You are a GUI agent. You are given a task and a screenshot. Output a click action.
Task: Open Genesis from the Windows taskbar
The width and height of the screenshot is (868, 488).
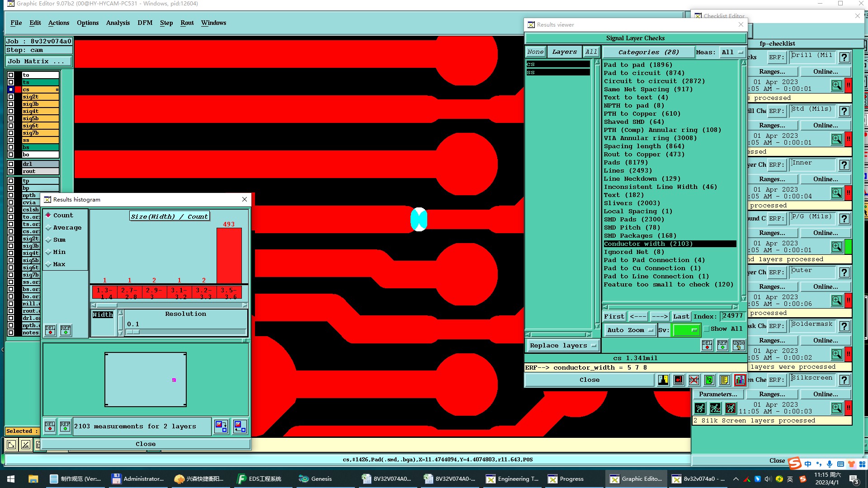315,479
